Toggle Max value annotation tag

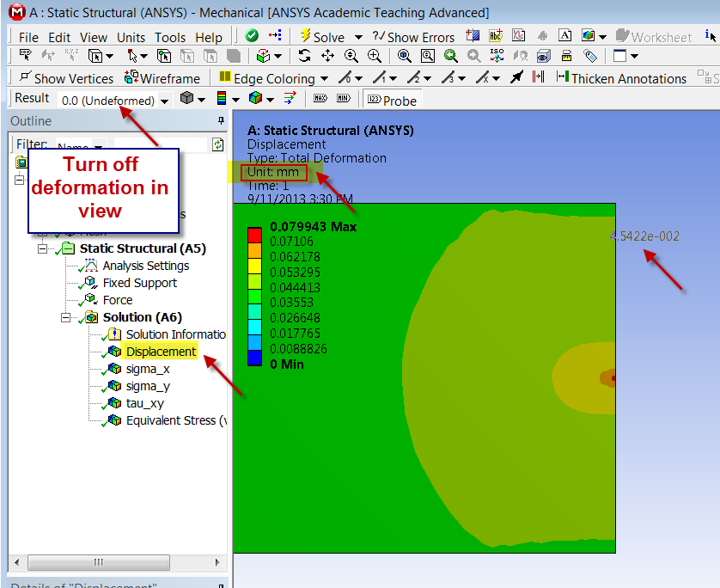click(x=320, y=98)
